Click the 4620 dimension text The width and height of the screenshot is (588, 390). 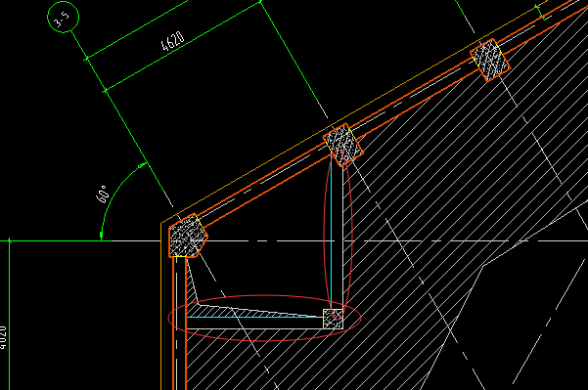pos(173,41)
